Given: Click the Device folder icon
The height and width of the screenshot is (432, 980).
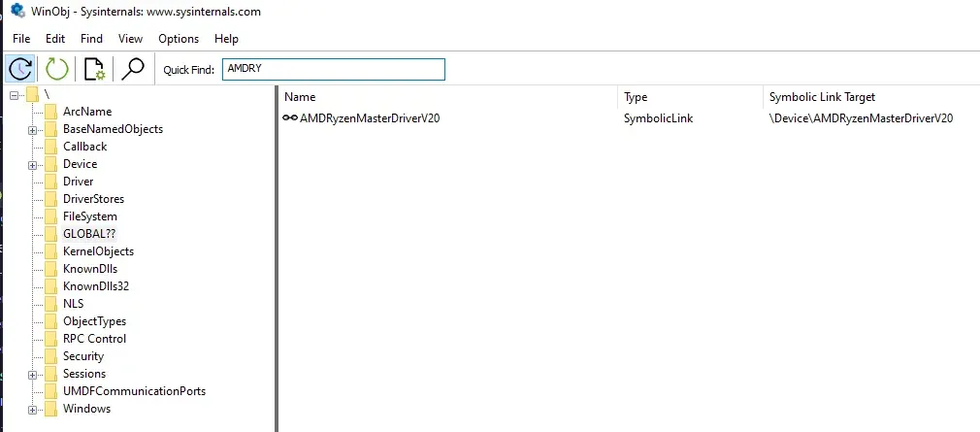Looking at the screenshot, I should [x=51, y=164].
